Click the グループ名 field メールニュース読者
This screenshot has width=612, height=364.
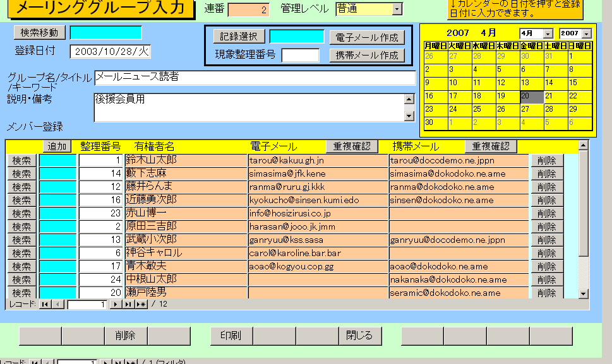click(255, 78)
